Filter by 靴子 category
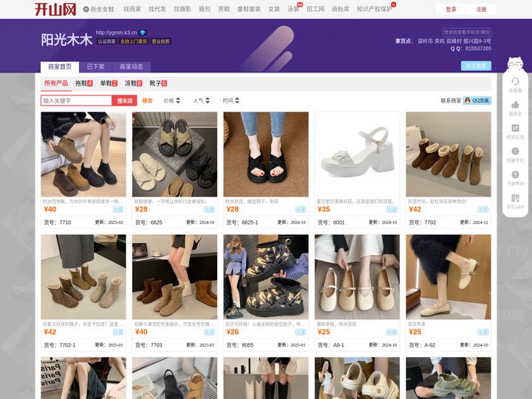 tap(158, 83)
